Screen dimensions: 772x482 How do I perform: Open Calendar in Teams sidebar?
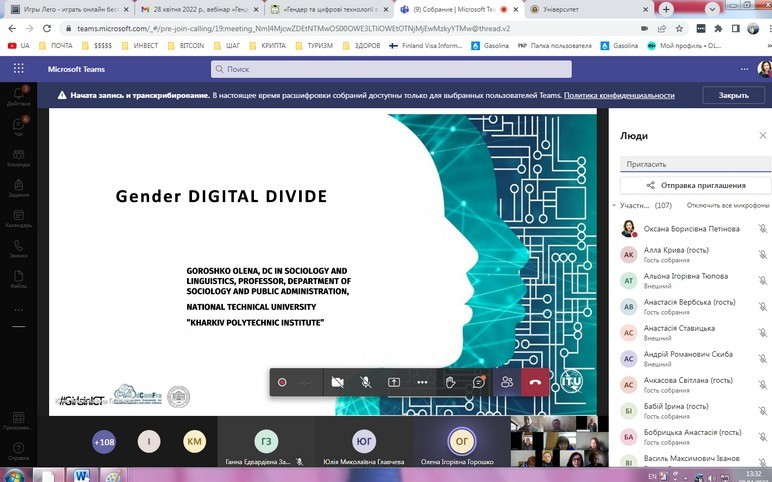[18, 217]
